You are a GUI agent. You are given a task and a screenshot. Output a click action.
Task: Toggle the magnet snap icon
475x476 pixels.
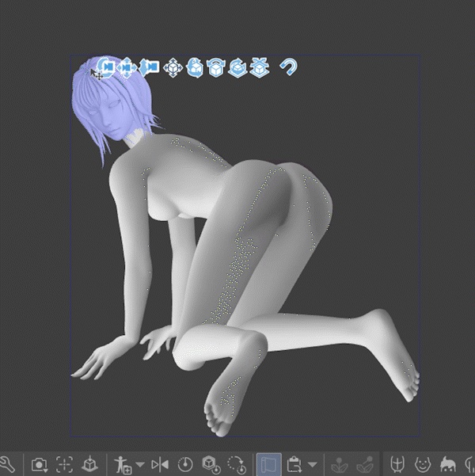(288, 67)
